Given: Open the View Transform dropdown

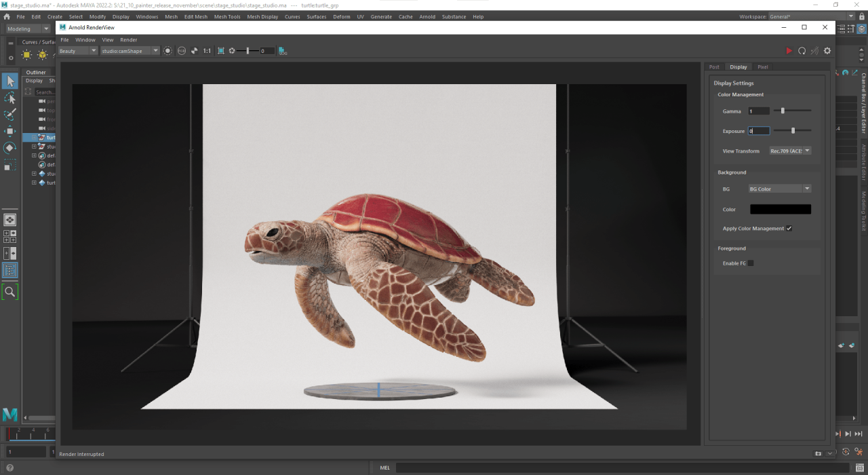Looking at the screenshot, I should [x=790, y=151].
